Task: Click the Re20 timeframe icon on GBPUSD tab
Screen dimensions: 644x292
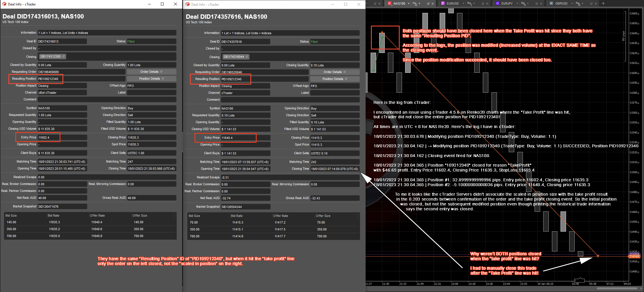Action: click(578, 3)
